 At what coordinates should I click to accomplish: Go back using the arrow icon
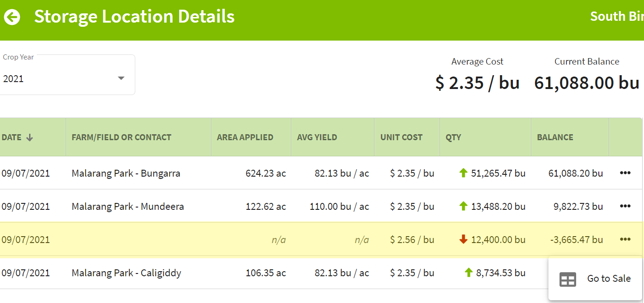coord(12,18)
